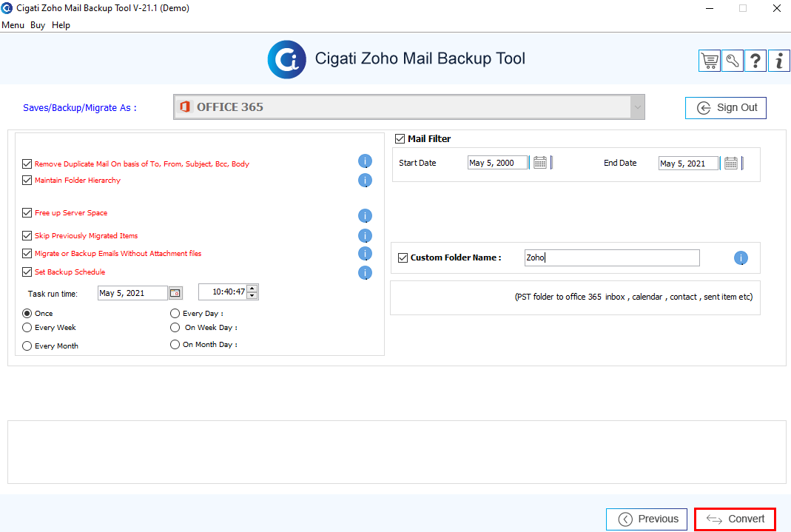
Task: Click the Custom Folder Name text field
Action: [x=612, y=257]
